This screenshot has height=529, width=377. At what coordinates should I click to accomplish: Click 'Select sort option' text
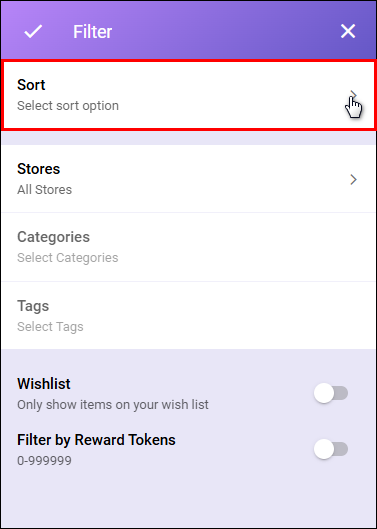(x=68, y=106)
